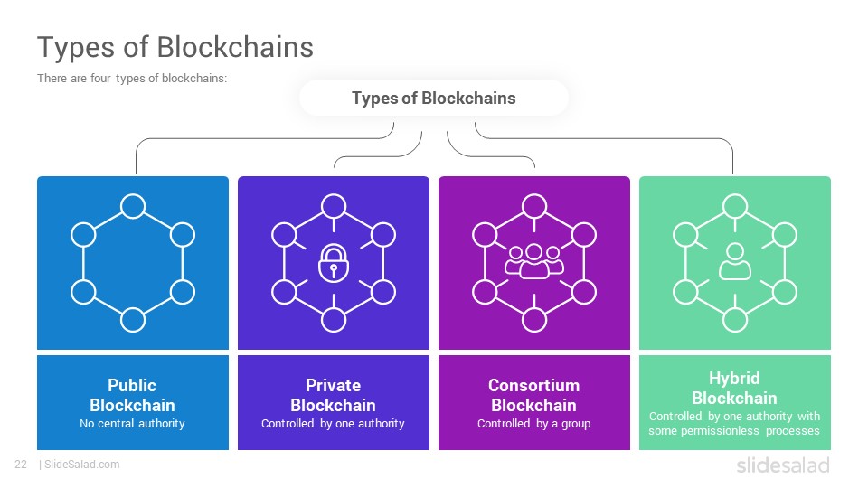
Task: Click the Hybrid Blockchain heading
Action: pyautogui.click(x=734, y=388)
